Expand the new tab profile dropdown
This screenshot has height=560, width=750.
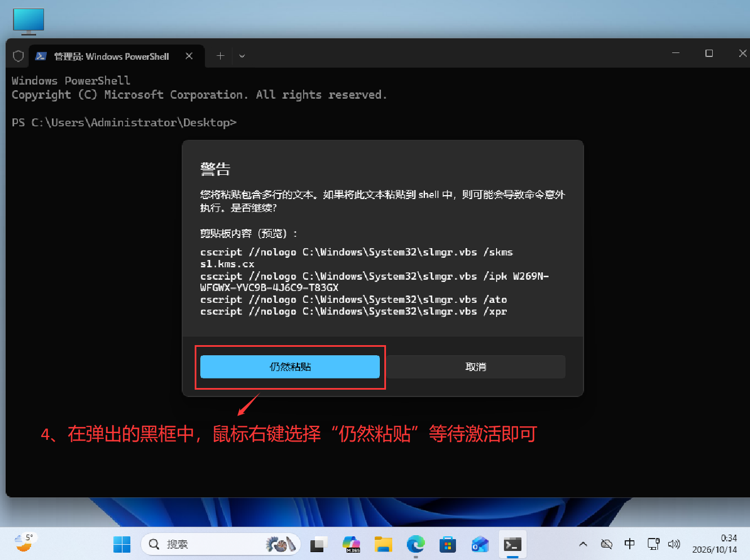coord(242,56)
